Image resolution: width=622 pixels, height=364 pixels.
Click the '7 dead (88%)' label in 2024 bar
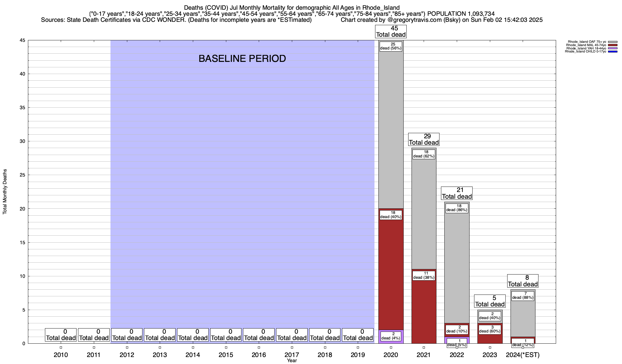pyautogui.click(x=523, y=296)
